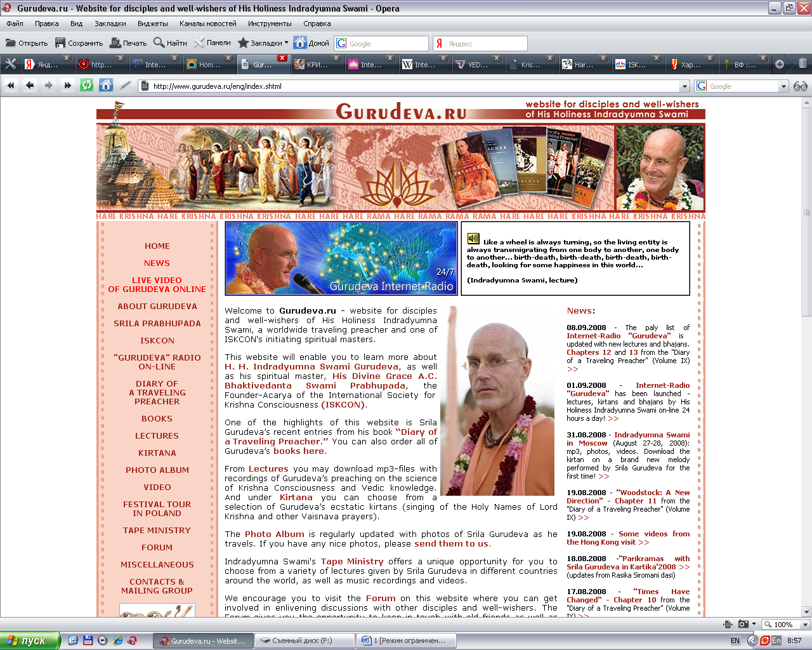Play the speaker audio icon in quote box
The width and height of the screenshot is (812, 650).
click(x=473, y=239)
